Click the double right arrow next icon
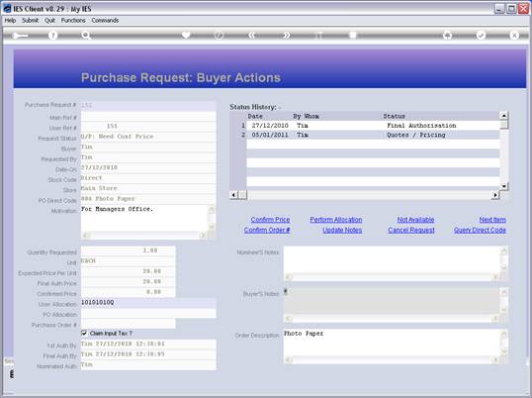Image resolution: width=532 pixels, height=398 pixels. (x=286, y=35)
